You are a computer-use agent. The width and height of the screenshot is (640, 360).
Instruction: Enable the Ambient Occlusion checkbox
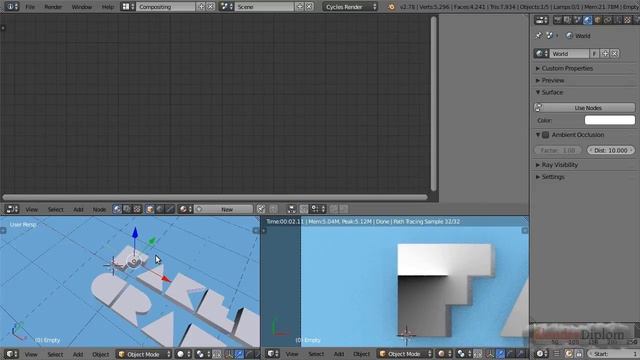coord(545,135)
